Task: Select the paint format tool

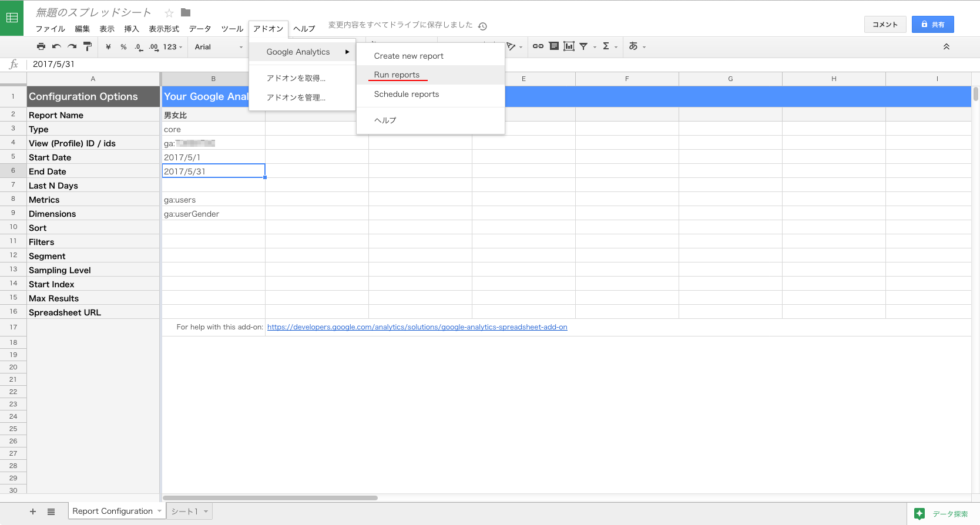Action: [88, 46]
